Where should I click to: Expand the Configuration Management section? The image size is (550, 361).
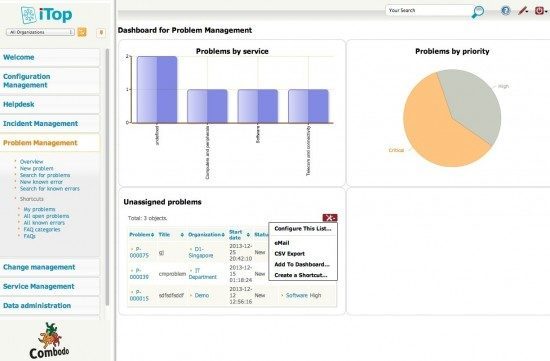point(50,81)
